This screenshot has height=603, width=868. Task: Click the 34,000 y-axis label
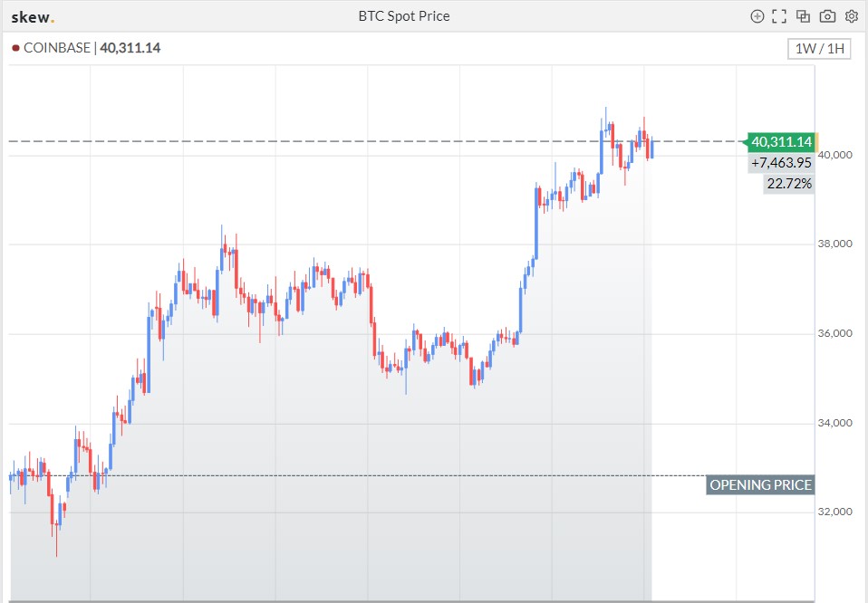[834, 423]
